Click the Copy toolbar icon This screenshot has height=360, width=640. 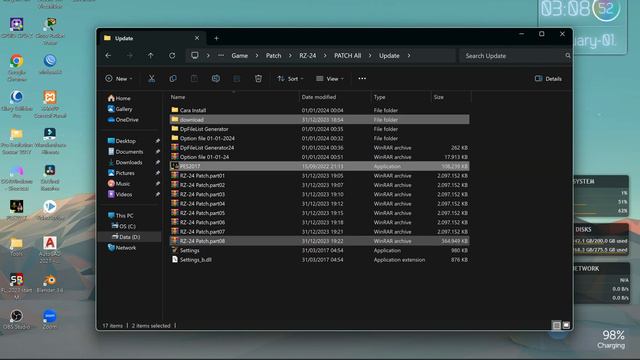pyautogui.click(x=173, y=79)
